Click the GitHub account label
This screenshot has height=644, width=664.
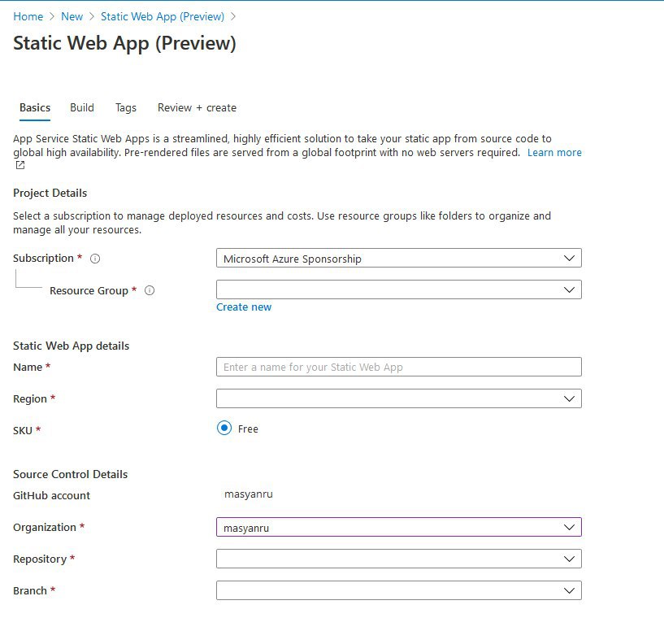pos(52,495)
